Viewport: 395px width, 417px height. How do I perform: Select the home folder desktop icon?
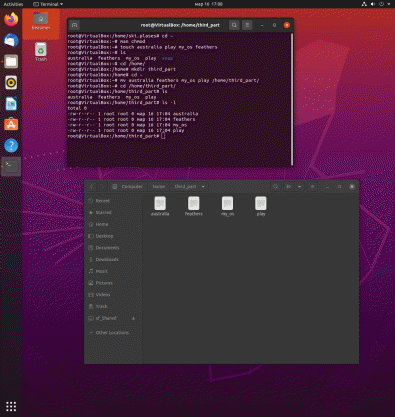(41, 21)
